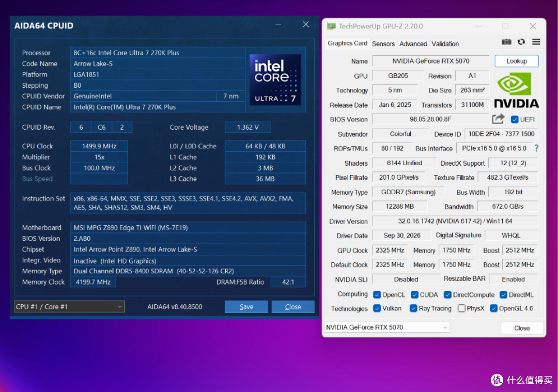Open the GPU-Z hamburger menu
Image resolution: width=558 pixels, height=392 pixels.
[536, 42]
